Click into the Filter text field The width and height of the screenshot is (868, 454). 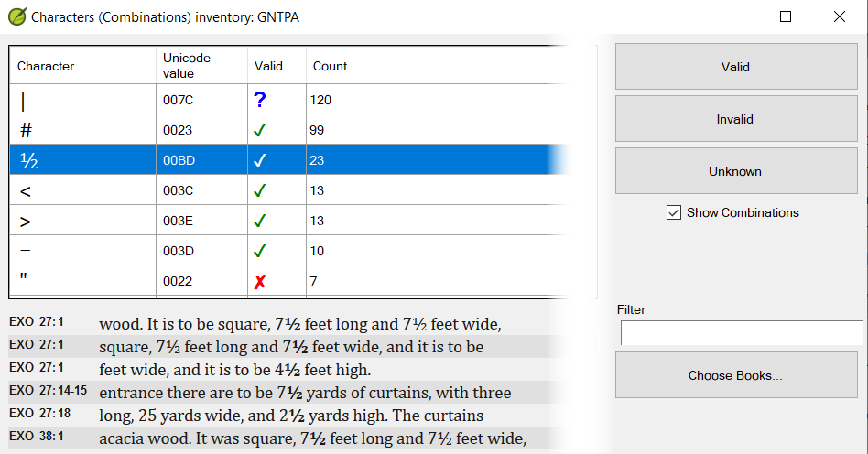click(742, 332)
